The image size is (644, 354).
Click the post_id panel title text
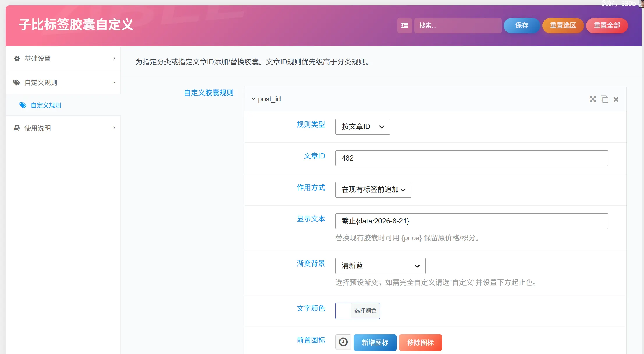tap(269, 99)
